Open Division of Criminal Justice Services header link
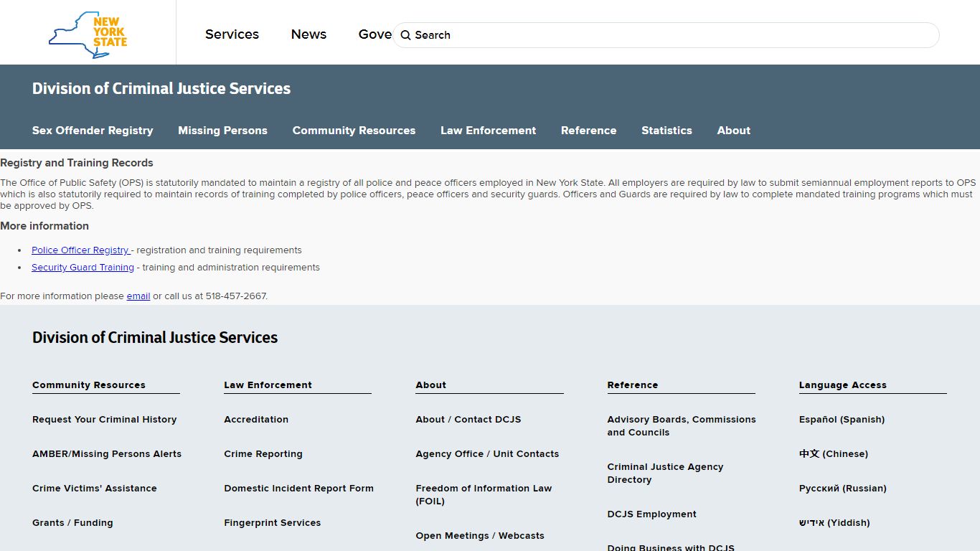 pyautogui.click(x=161, y=88)
